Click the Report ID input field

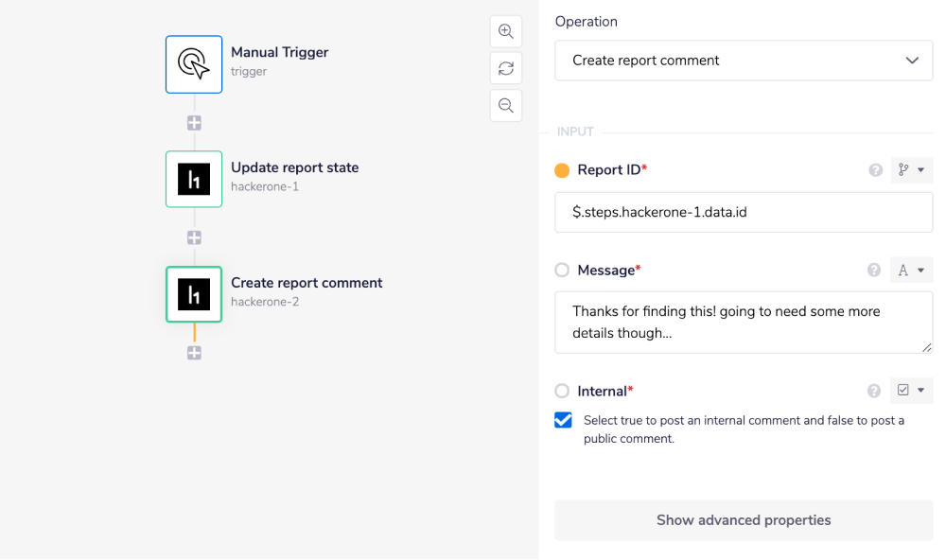[x=743, y=213]
